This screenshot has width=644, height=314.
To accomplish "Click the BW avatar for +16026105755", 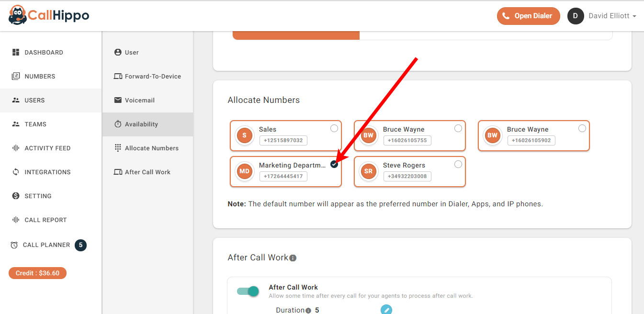I will point(368,135).
